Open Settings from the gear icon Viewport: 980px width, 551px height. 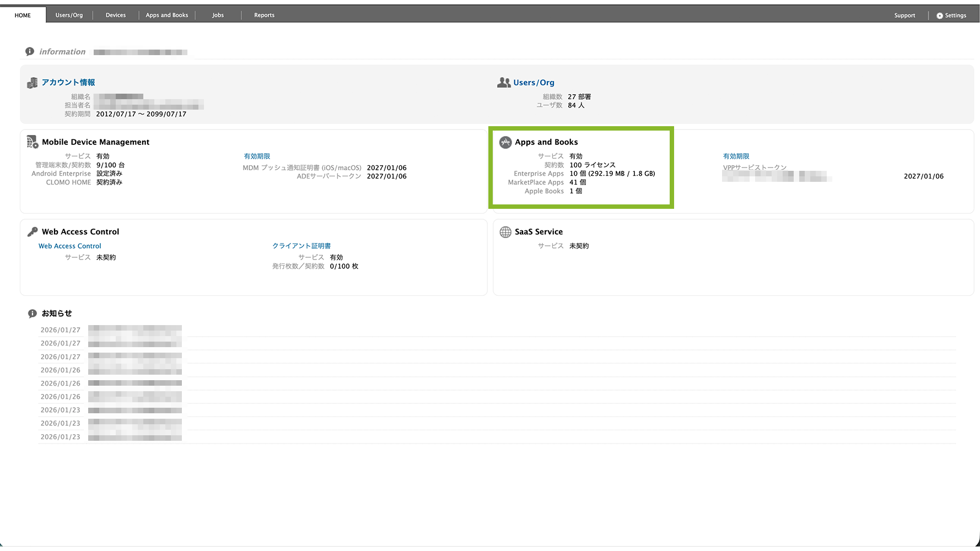point(940,15)
